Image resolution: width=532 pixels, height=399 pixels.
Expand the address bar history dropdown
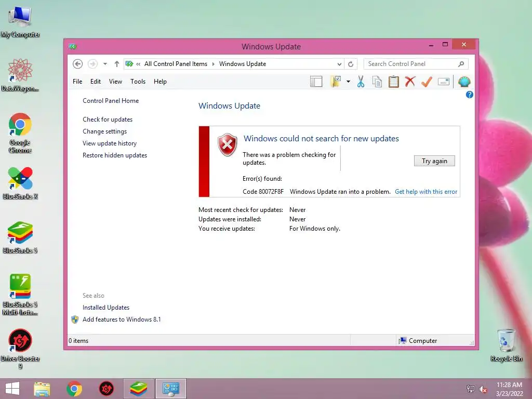point(339,64)
